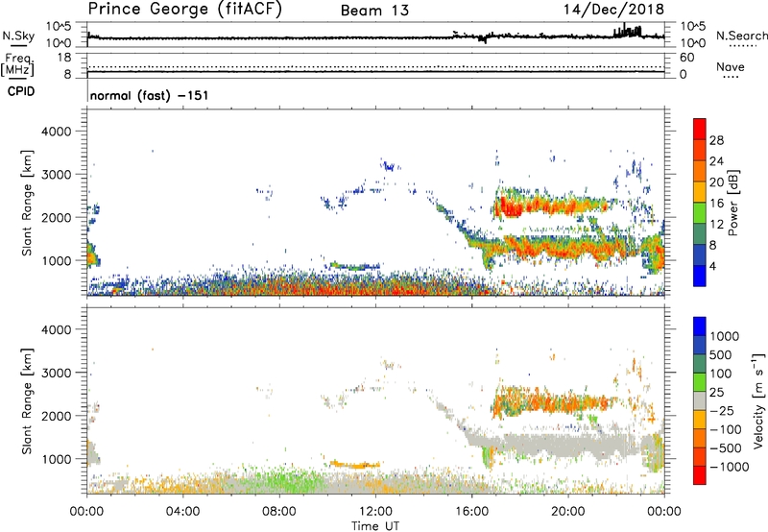Click the "CPID" label
The height and width of the screenshot is (532, 768).
point(21,91)
